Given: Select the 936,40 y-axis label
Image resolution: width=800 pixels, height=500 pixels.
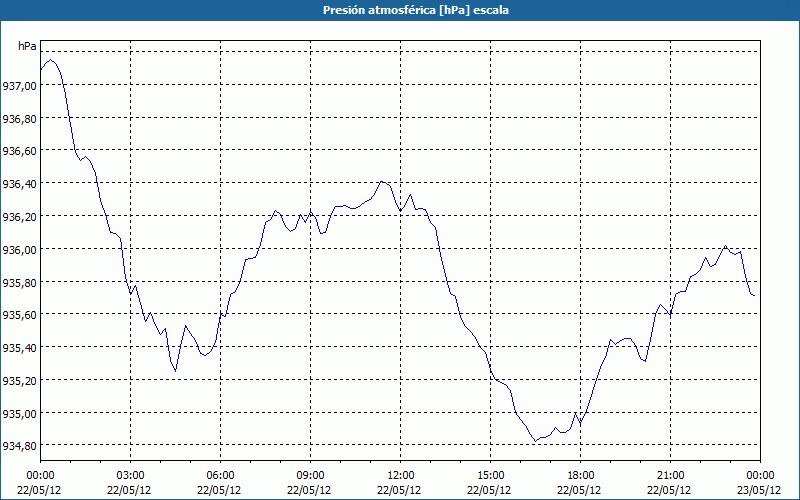Looking at the screenshot, I should pos(20,184).
